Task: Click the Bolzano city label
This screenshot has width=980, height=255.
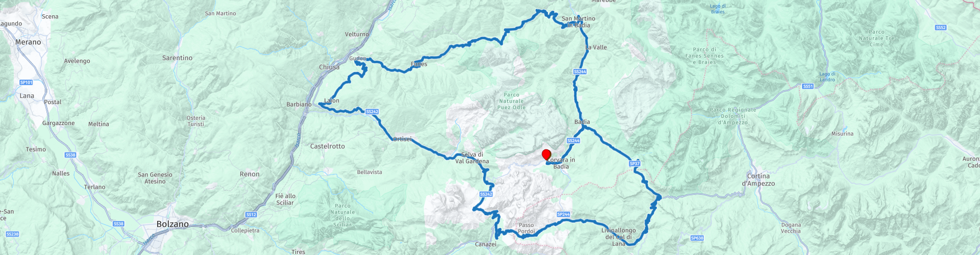Action: click(173, 224)
